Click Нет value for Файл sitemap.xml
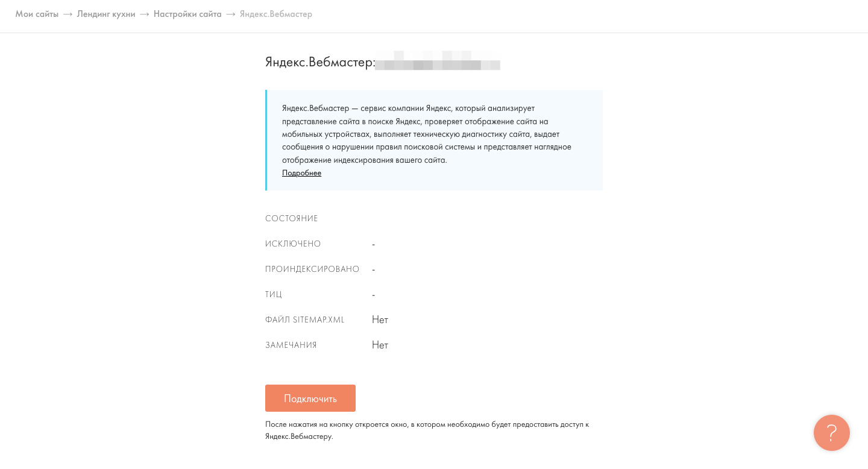The width and height of the screenshot is (868, 469). (380, 319)
